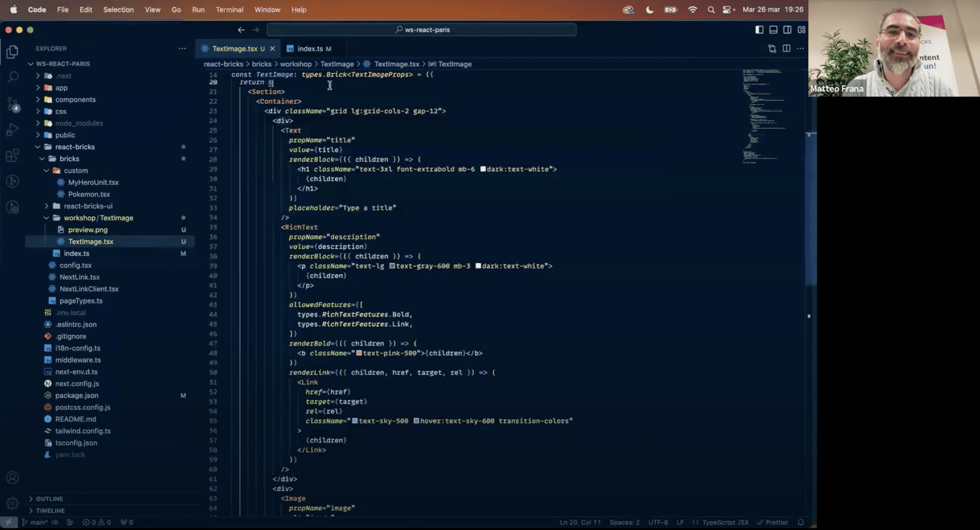This screenshot has height=530, width=980.
Task: Switch to the index.ts tab
Action: (310, 48)
